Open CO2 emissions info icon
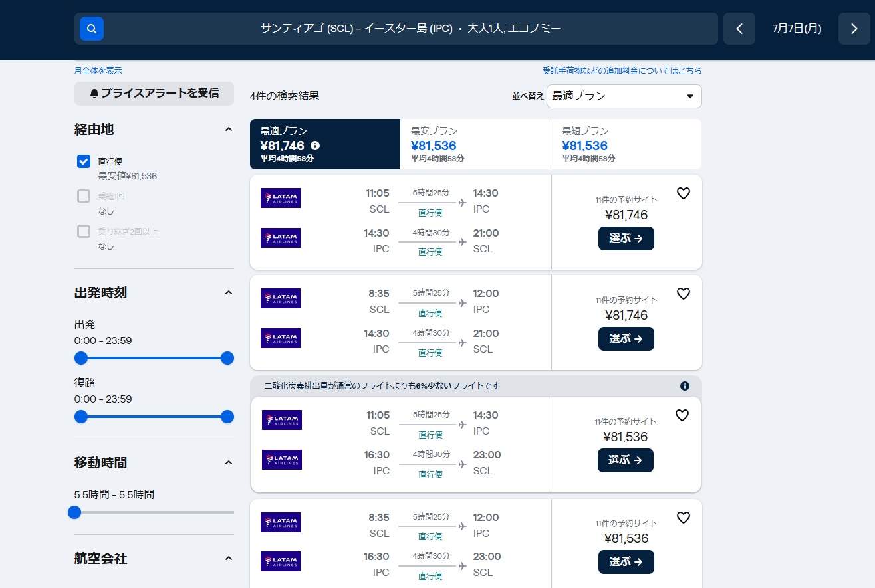875x588 pixels. pyautogui.click(x=685, y=386)
